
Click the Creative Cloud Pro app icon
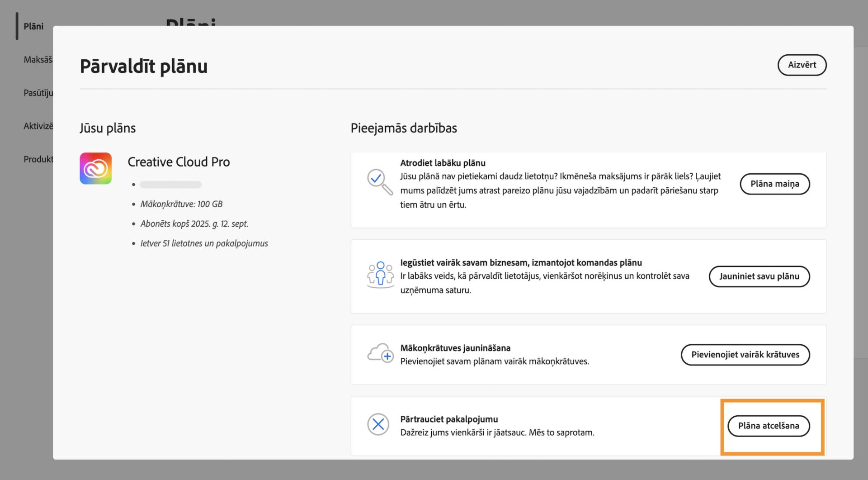click(x=95, y=168)
